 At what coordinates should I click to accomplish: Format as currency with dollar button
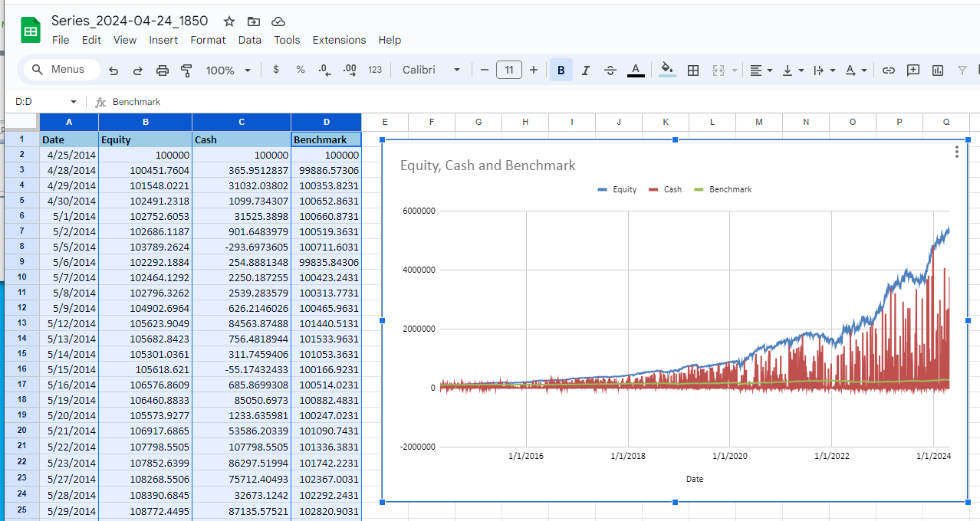[276, 70]
